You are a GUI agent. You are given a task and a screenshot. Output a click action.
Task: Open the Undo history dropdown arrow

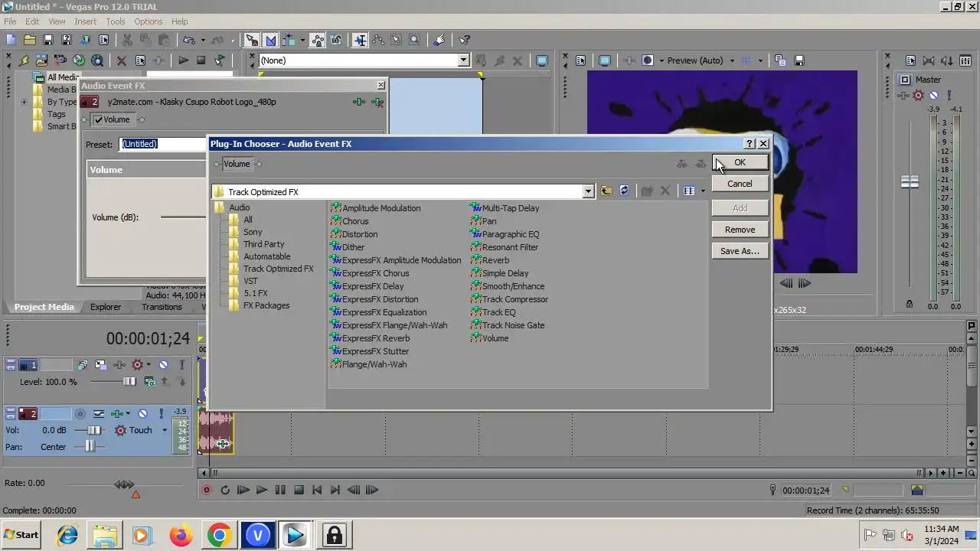(201, 40)
